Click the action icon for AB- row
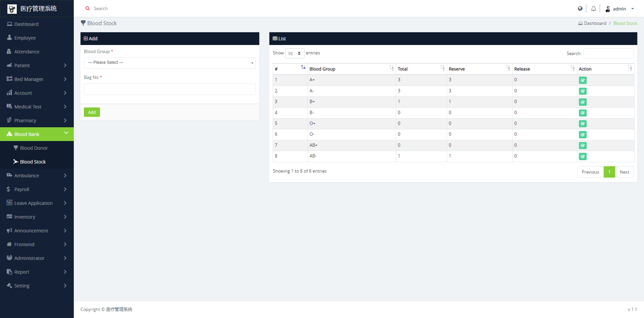 [x=583, y=156]
